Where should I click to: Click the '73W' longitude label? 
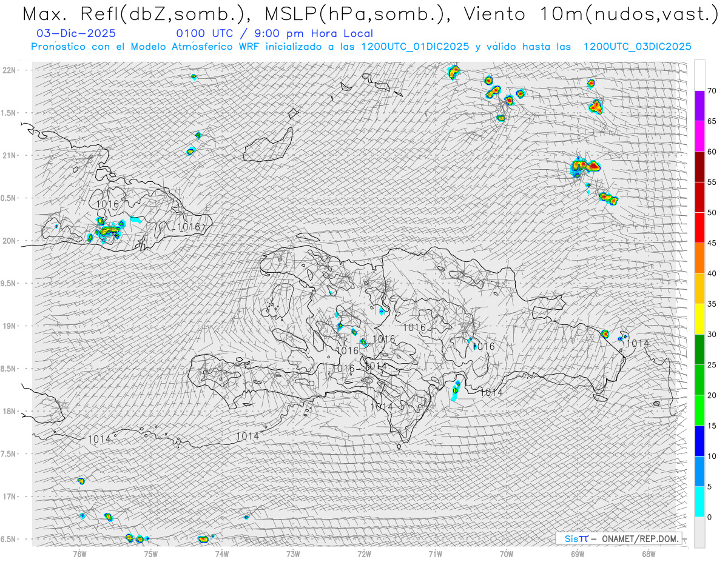[x=293, y=553]
